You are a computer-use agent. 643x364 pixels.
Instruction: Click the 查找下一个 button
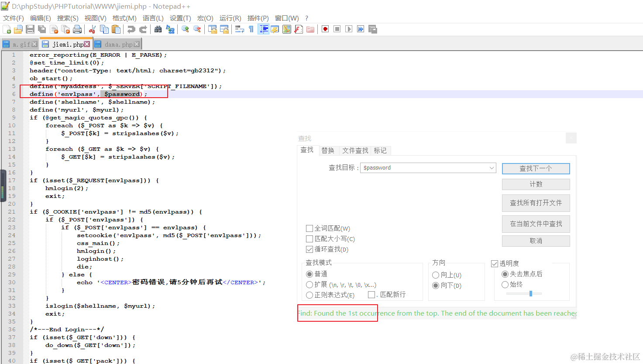pos(536,168)
